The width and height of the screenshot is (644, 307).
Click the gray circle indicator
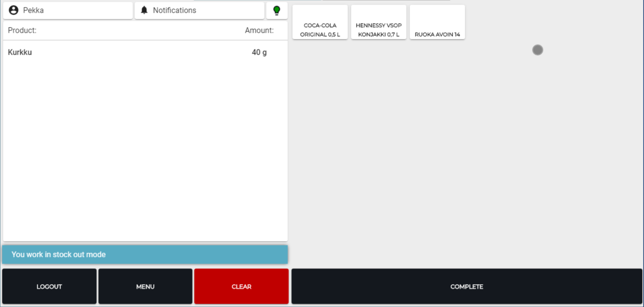(537, 50)
